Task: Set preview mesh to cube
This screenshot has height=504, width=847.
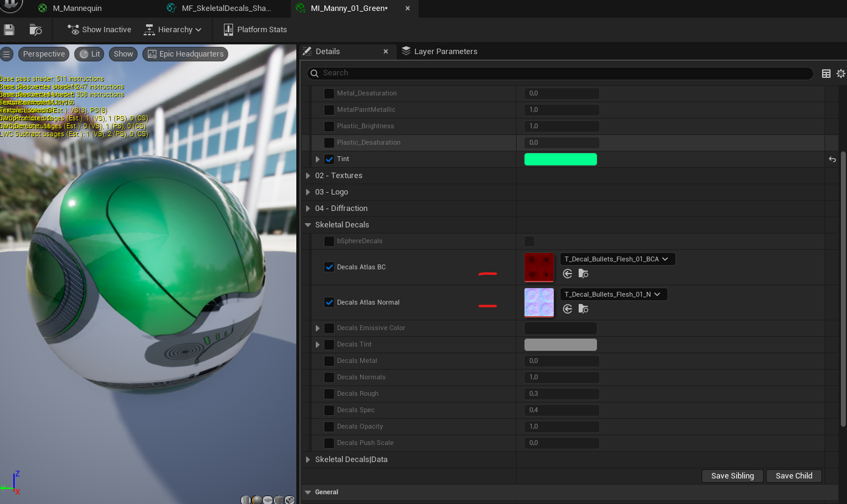Action: (279, 500)
